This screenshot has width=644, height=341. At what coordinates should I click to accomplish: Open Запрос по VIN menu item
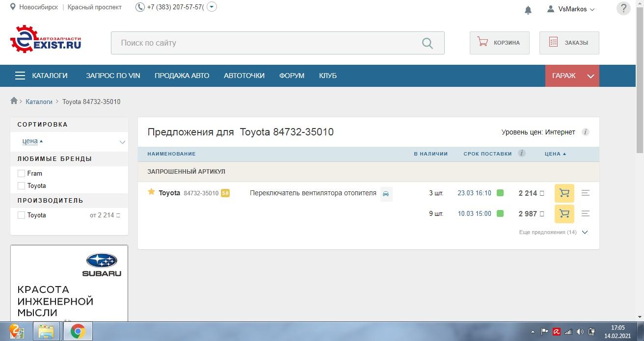113,76
